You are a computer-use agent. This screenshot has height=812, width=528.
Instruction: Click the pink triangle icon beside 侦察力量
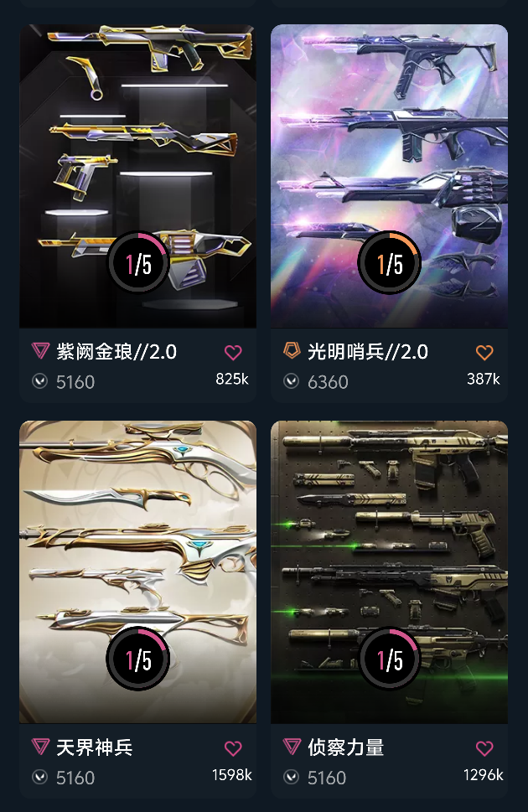pos(292,747)
